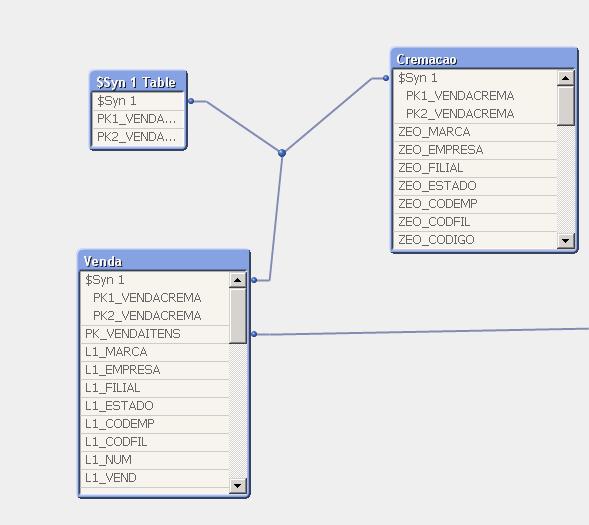Click scroll up arrow in Venda table
Viewport: 589px width, 525px height.
point(237,280)
